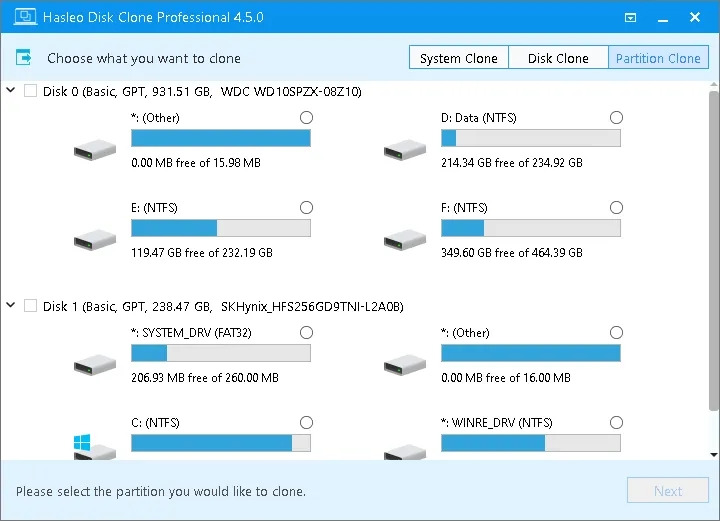
Task: Check the Disk 0 checkbox
Action: point(30,91)
